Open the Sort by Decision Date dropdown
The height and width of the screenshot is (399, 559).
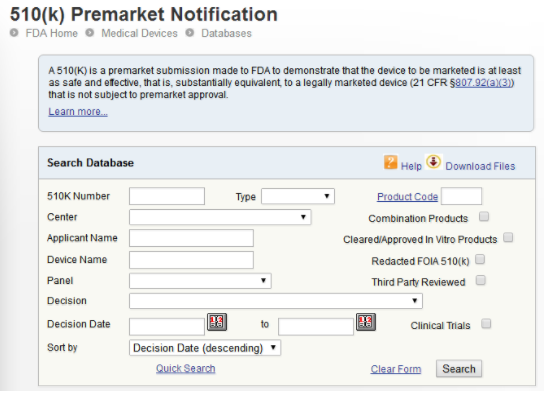tap(205, 348)
